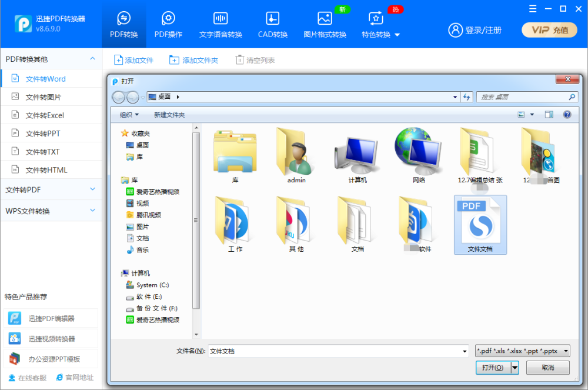Click the 打开(O) button

(x=493, y=368)
